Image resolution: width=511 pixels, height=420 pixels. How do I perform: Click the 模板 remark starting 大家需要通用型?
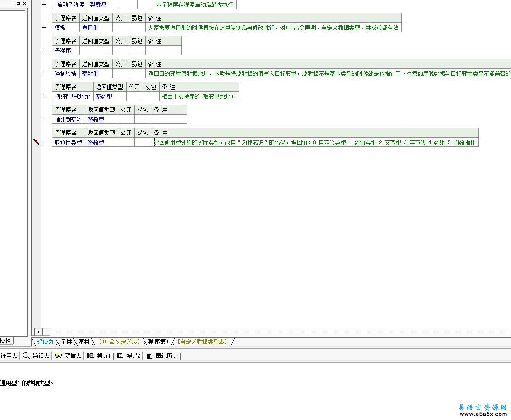[x=273, y=28]
